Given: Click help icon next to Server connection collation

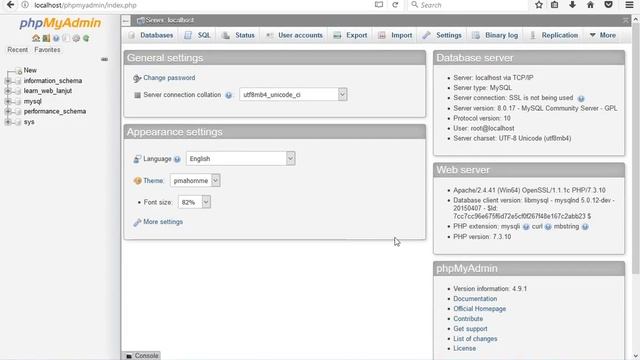Looking at the screenshot, I should point(229,95).
